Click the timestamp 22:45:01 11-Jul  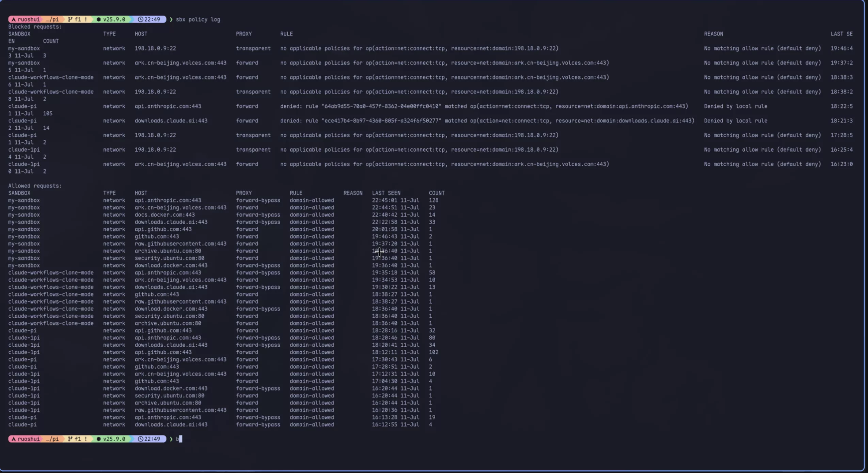pyautogui.click(x=395, y=200)
